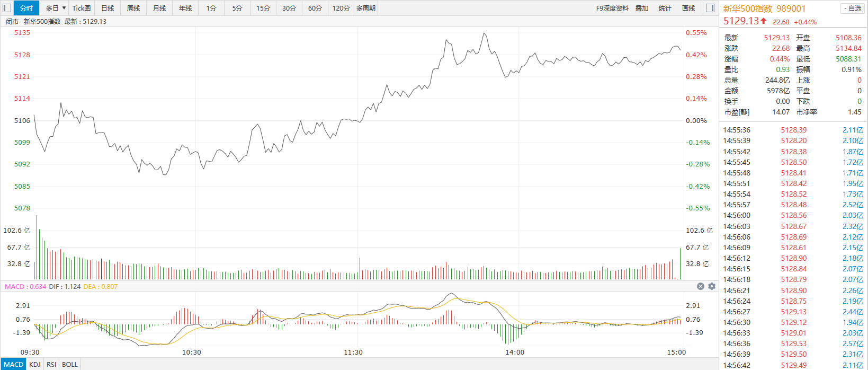The height and width of the screenshot is (370, 868).
Task: Open the 统计 statistics tool
Action: 665,8
